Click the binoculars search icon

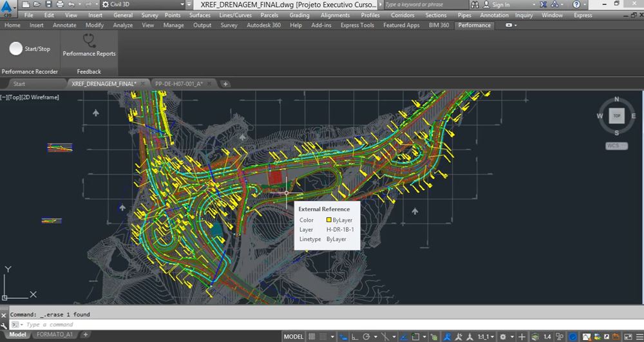click(475, 5)
